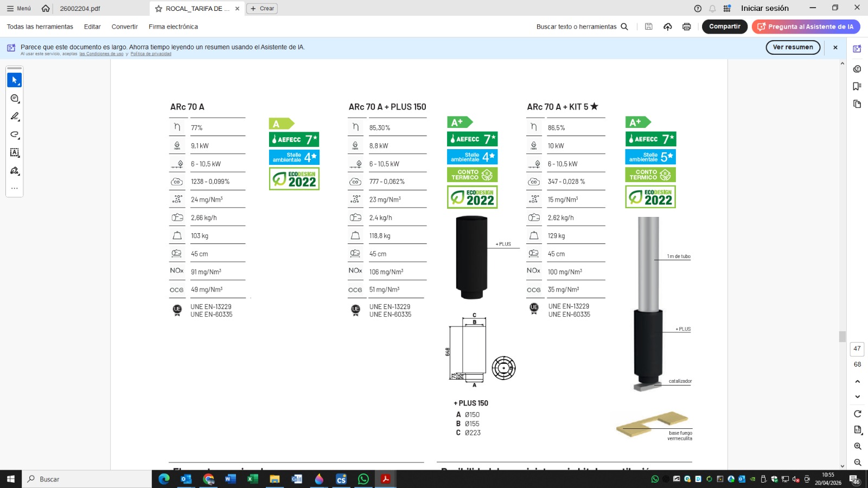The width and height of the screenshot is (868, 488).
Task: Activate the add text tool
Action: click(15, 153)
